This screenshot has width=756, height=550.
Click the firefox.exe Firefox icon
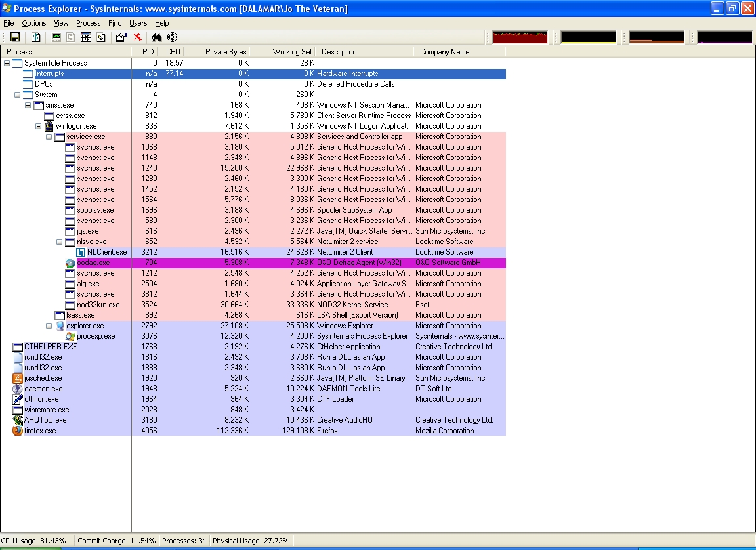click(x=17, y=431)
